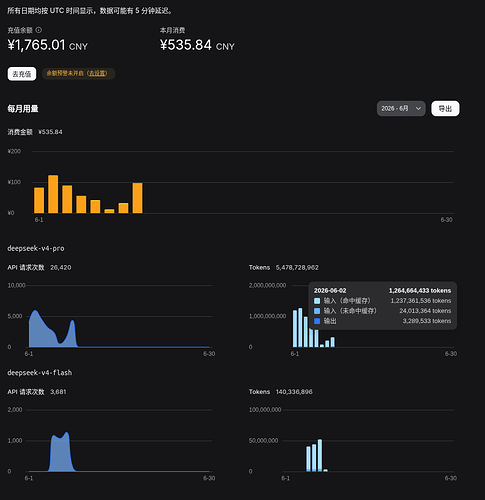Image resolution: width=485 pixels, height=500 pixels.
Task: Select the first orange bar for 6-1 spending
Action: pos(39,200)
